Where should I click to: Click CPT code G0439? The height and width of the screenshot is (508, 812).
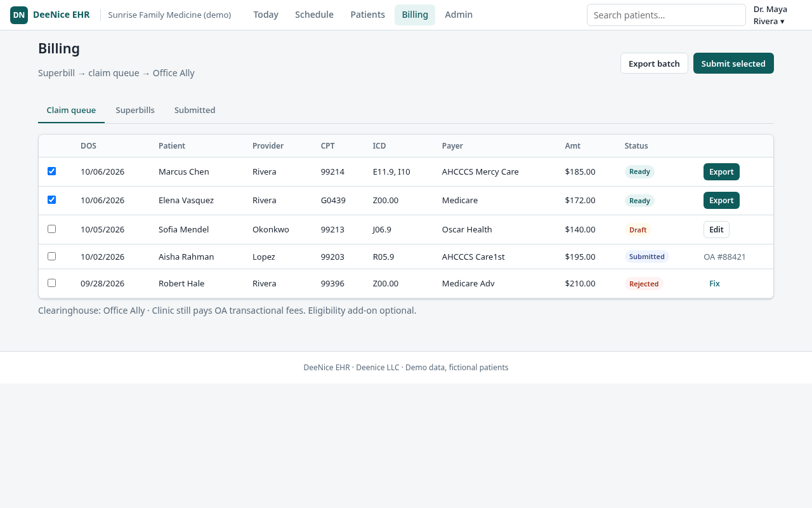[x=333, y=201]
